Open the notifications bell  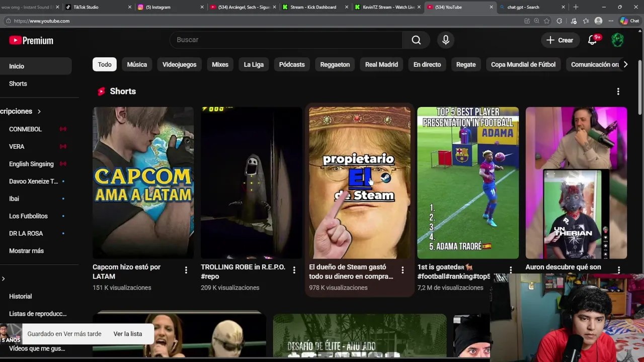pyautogui.click(x=593, y=40)
